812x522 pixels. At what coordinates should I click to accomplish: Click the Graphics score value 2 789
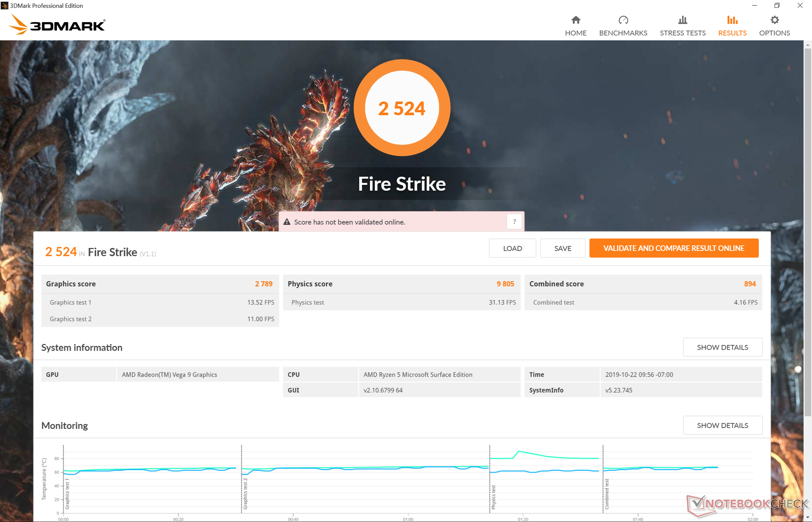(x=264, y=284)
